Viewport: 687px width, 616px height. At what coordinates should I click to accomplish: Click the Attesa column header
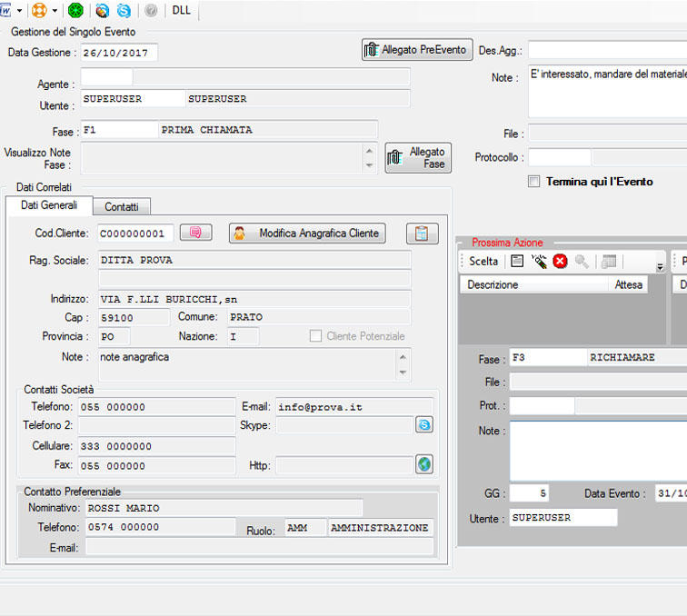pos(628,284)
